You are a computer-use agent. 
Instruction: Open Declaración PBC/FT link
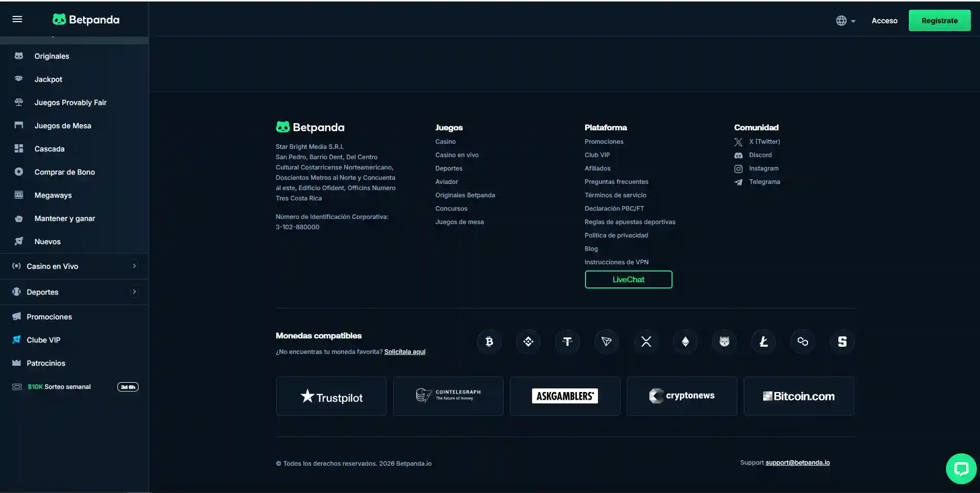point(614,209)
